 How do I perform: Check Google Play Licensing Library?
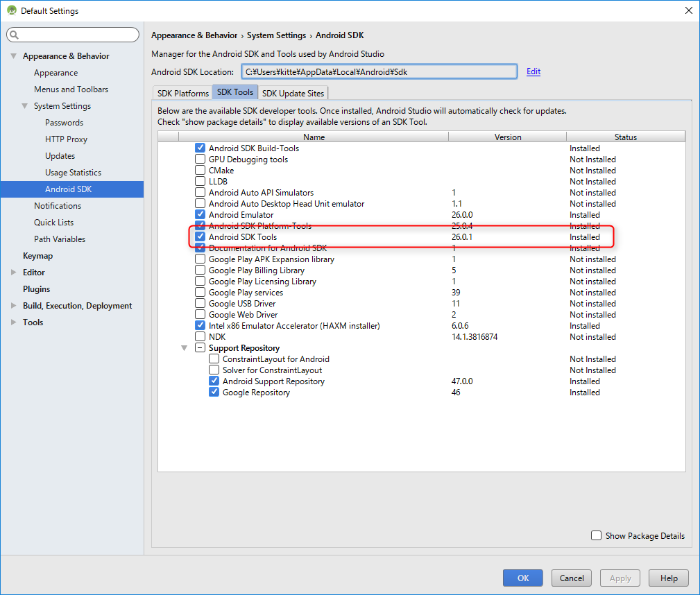(200, 282)
